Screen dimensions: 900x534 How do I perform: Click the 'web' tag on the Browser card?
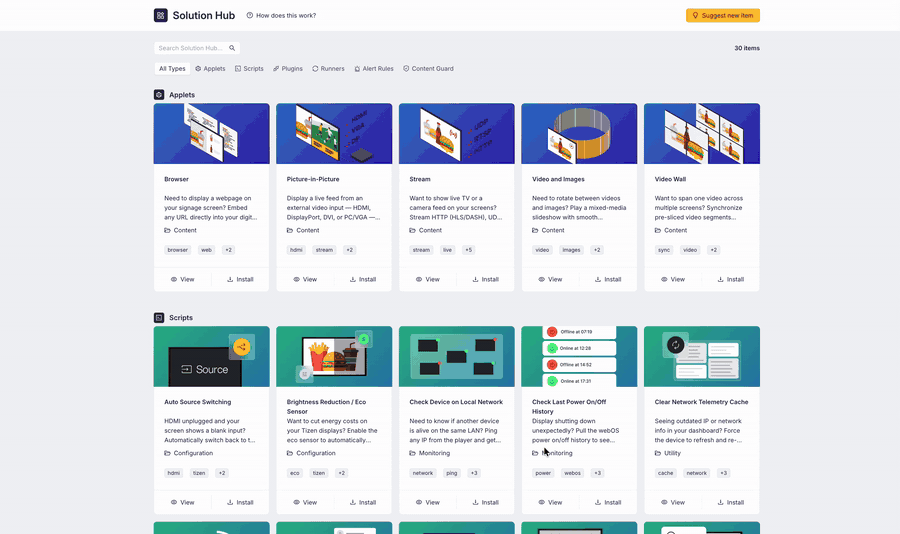pos(207,250)
